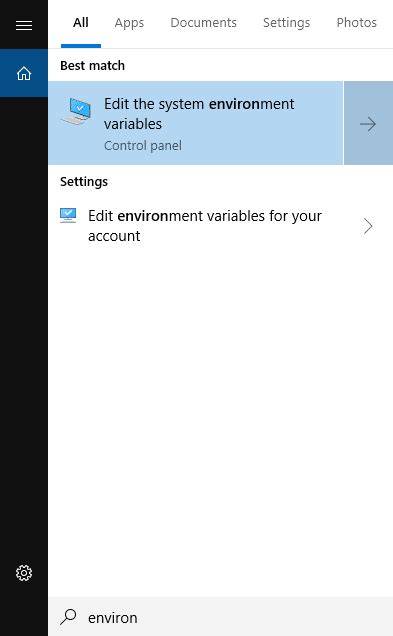
Task: Switch to the Documents tab
Action: 203,23
